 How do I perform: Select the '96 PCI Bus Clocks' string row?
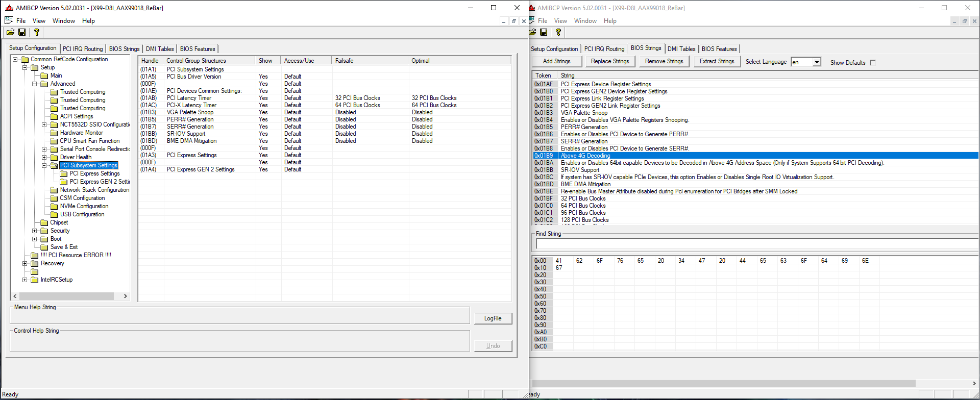(755, 213)
